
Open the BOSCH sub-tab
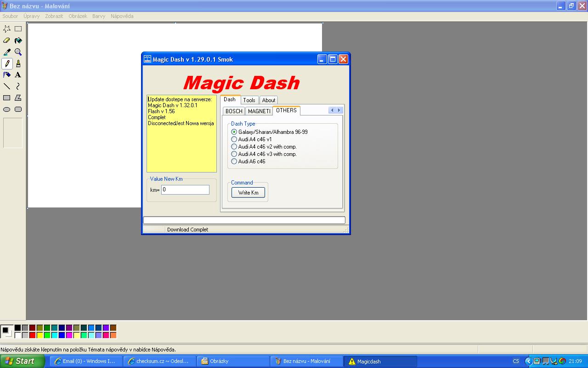[234, 111]
